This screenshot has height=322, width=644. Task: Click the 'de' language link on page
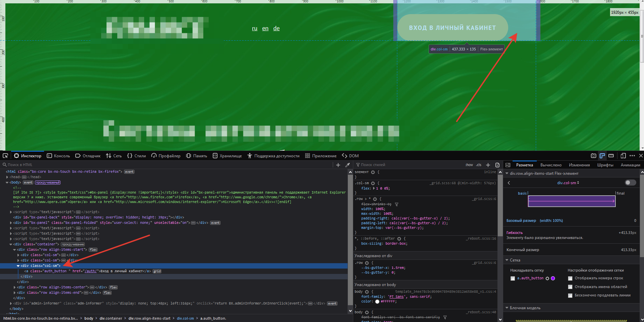[x=276, y=28]
